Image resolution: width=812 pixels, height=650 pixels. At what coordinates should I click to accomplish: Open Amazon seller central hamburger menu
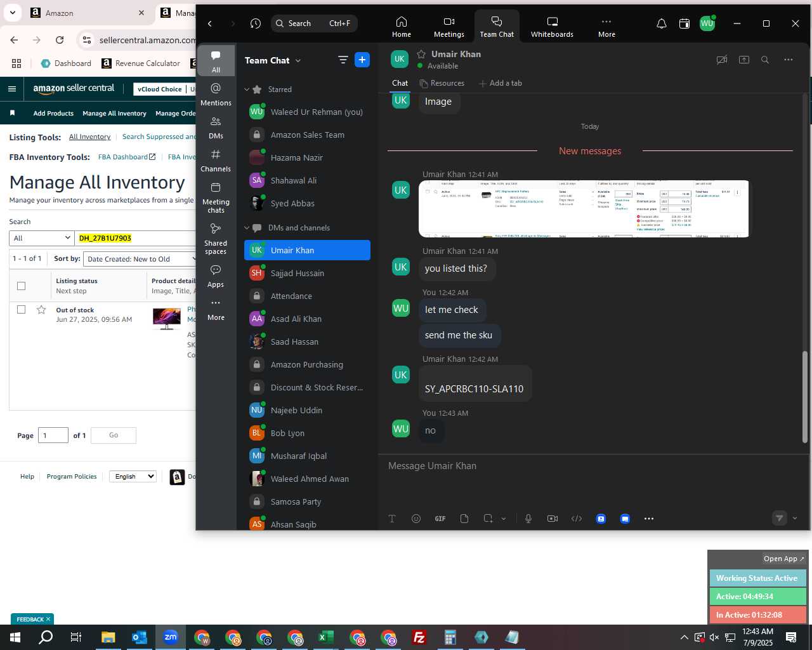click(x=11, y=89)
